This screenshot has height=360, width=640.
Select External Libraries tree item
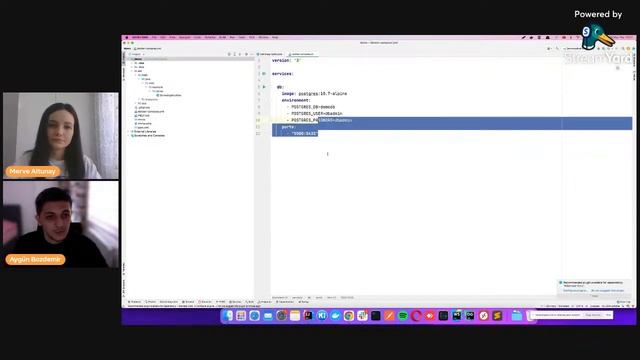[x=144, y=132]
